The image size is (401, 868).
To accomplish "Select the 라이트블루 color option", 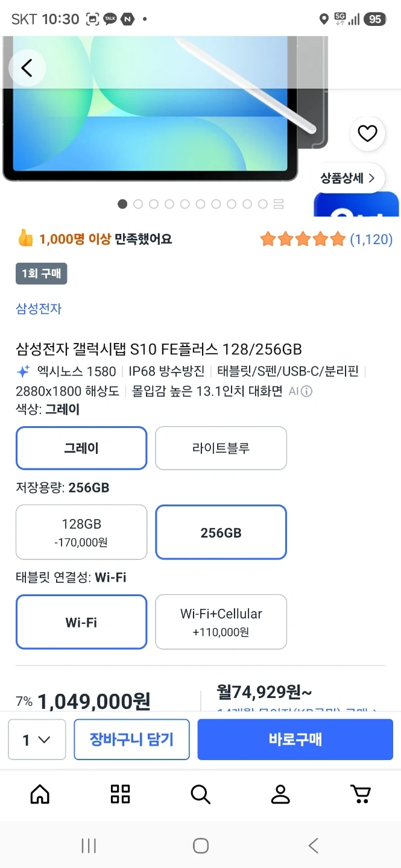I will pyautogui.click(x=221, y=448).
